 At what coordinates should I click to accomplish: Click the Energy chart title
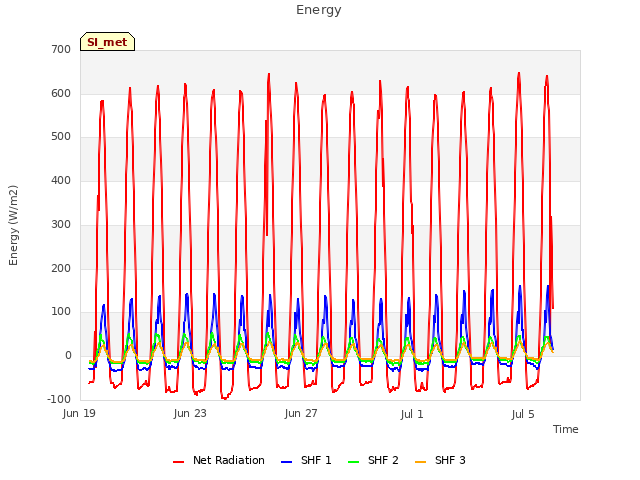coord(319,10)
